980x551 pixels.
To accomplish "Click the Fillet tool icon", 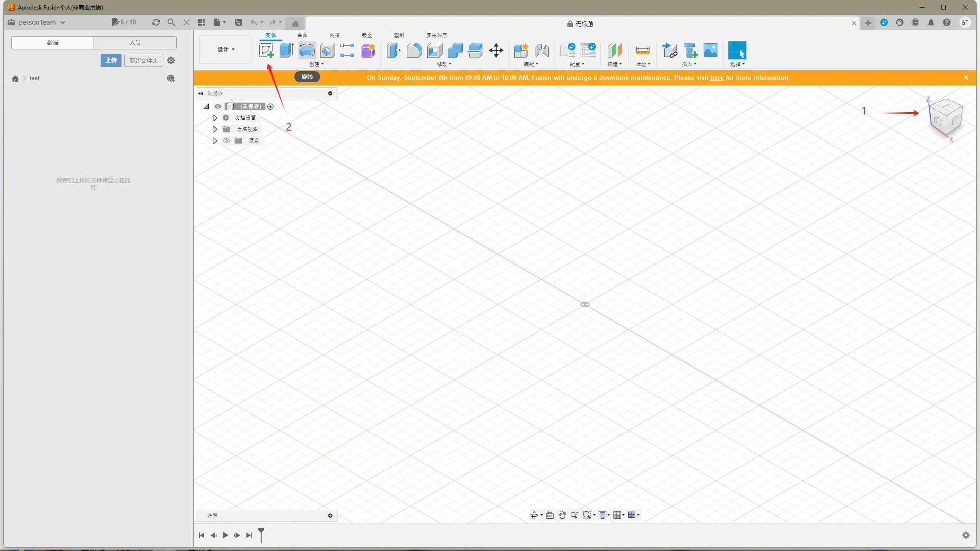I will point(414,50).
